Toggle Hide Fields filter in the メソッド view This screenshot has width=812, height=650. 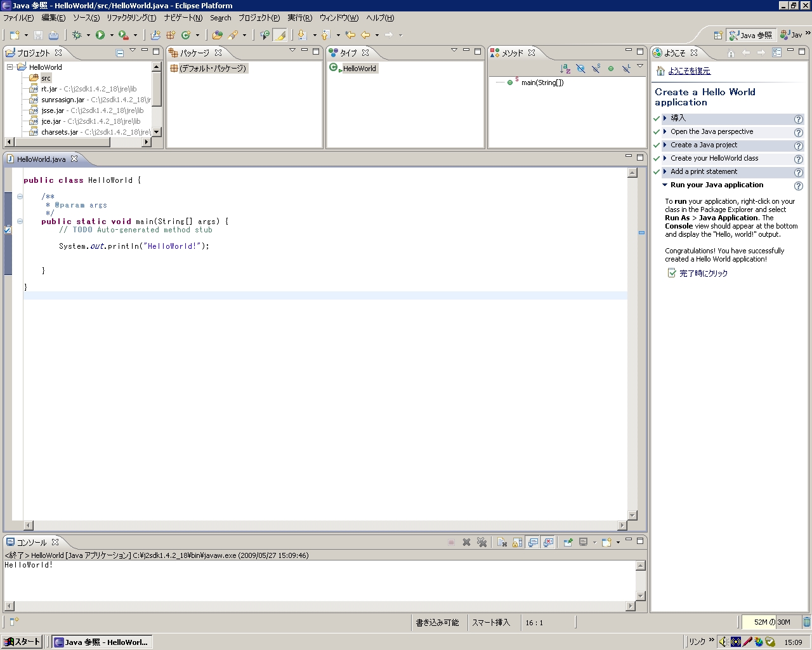[580, 69]
